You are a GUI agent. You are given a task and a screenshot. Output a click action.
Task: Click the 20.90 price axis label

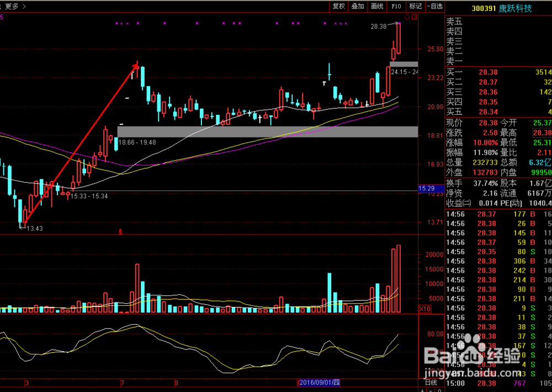(x=436, y=107)
